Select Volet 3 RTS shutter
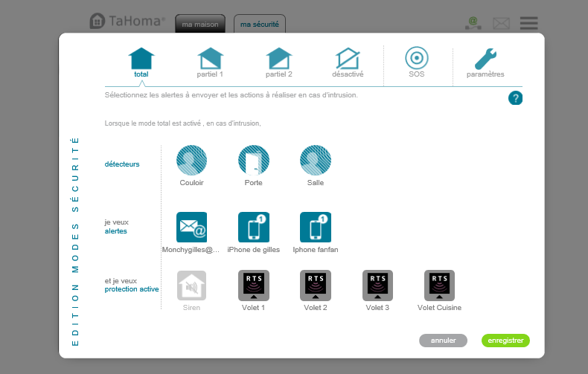 [x=377, y=286]
